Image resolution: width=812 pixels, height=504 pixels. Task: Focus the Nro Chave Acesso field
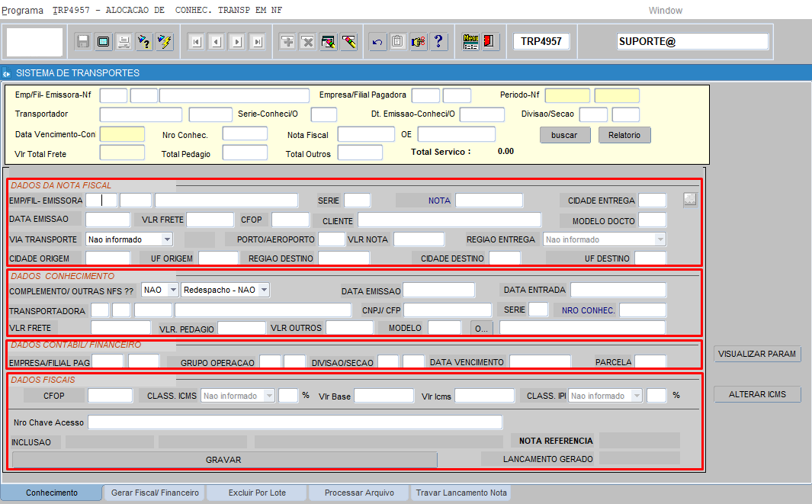(295, 422)
